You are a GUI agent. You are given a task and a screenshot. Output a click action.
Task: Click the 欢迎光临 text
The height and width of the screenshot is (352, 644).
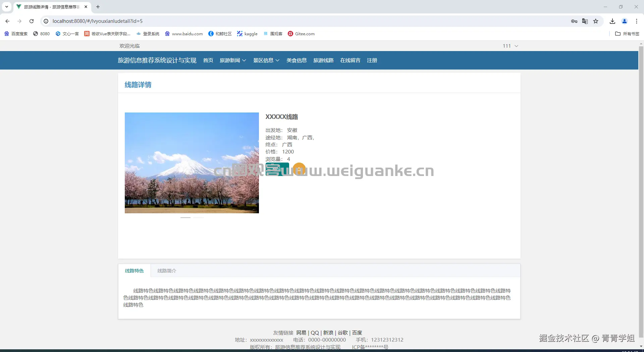129,46
